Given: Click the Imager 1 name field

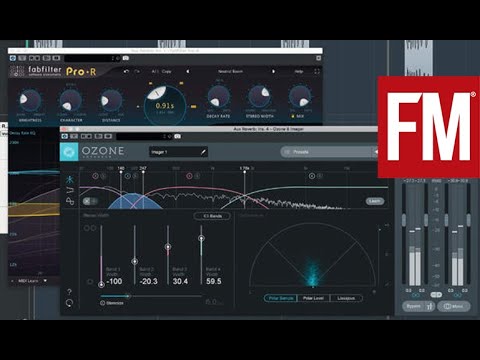Looking at the screenshot, I should [x=178, y=152].
